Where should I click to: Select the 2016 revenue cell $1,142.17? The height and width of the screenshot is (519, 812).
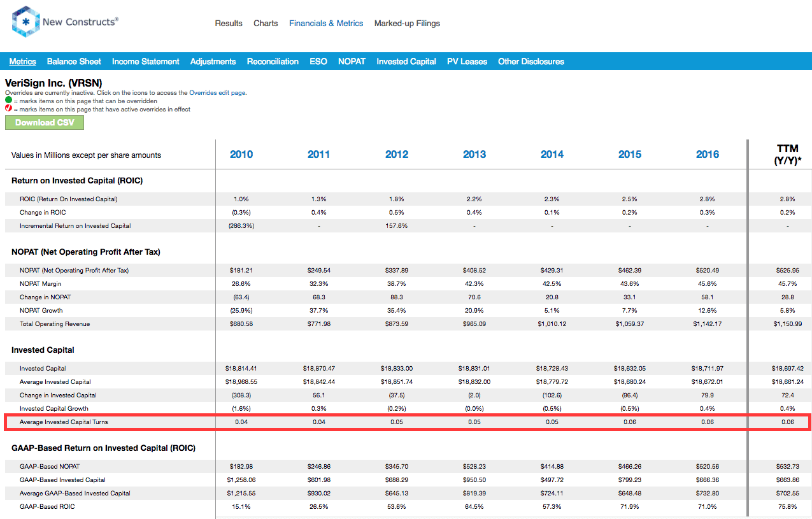pyautogui.click(x=708, y=324)
